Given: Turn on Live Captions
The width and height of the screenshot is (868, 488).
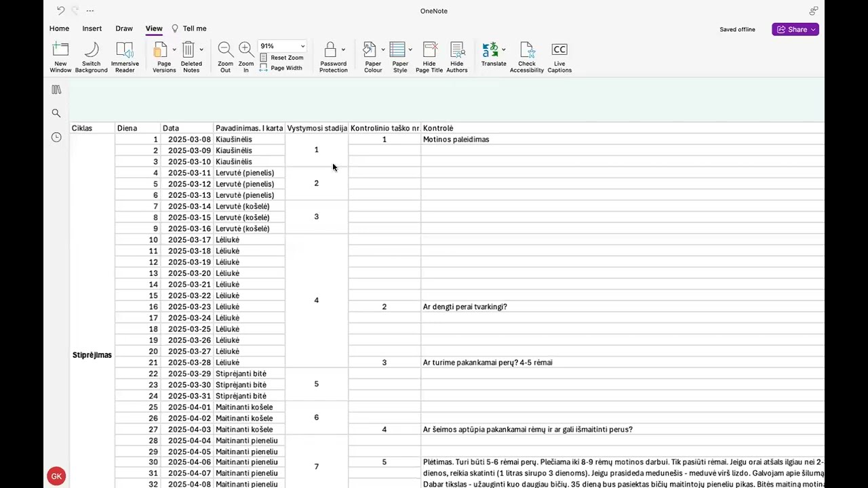Looking at the screenshot, I should tap(559, 57).
